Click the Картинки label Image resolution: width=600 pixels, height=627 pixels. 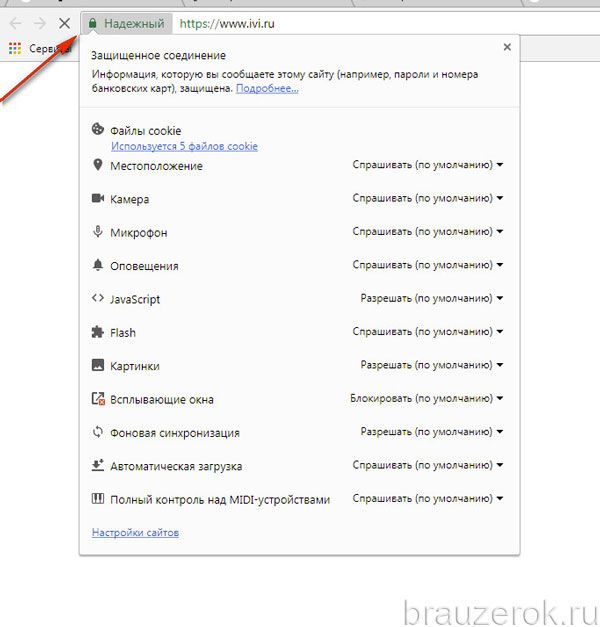point(135,366)
